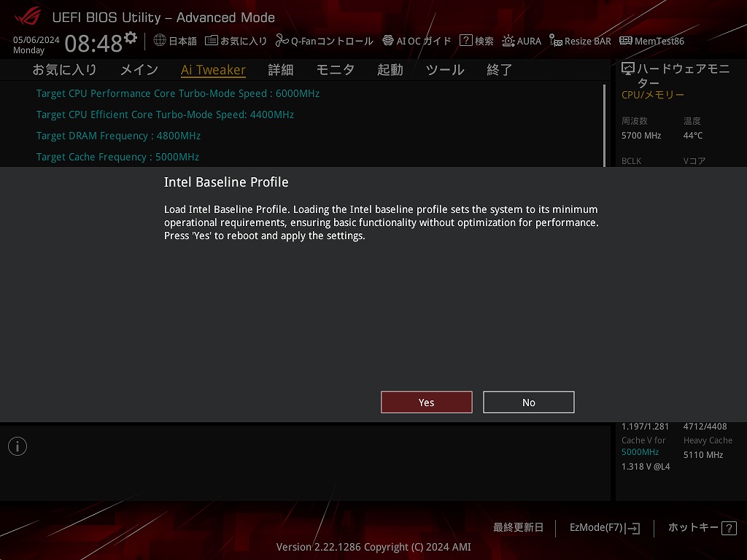Click the hardware monitor display icon
The width and height of the screenshot is (747, 560).
pyautogui.click(x=628, y=69)
